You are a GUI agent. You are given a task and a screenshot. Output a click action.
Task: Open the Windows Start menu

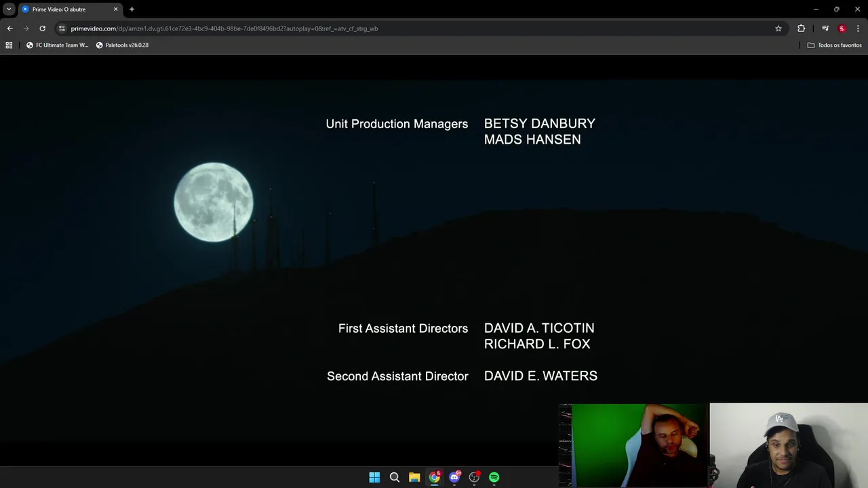[x=374, y=477]
